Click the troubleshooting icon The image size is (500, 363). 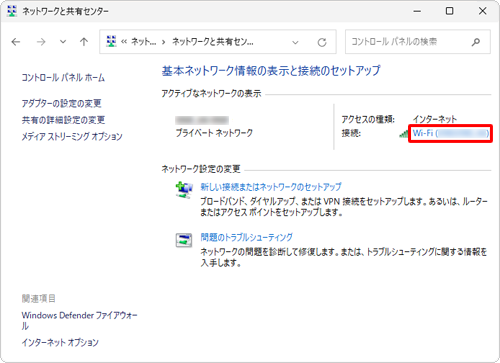pos(184,240)
